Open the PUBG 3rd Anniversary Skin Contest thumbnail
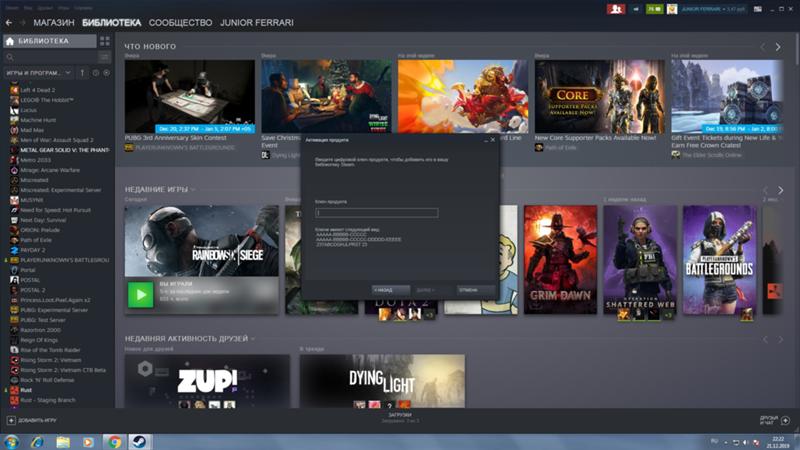Screen dimensions: 800x450 [190, 96]
